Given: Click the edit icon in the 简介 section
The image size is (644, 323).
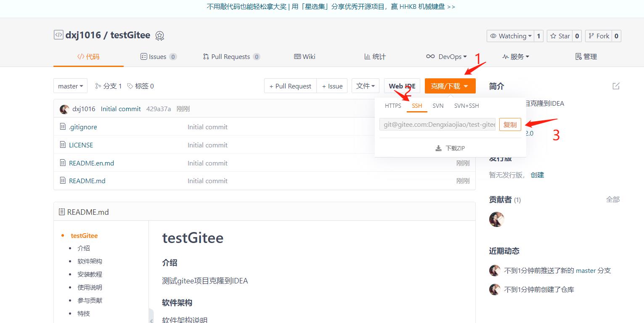Looking at the screenshot, I should point(616,86).
